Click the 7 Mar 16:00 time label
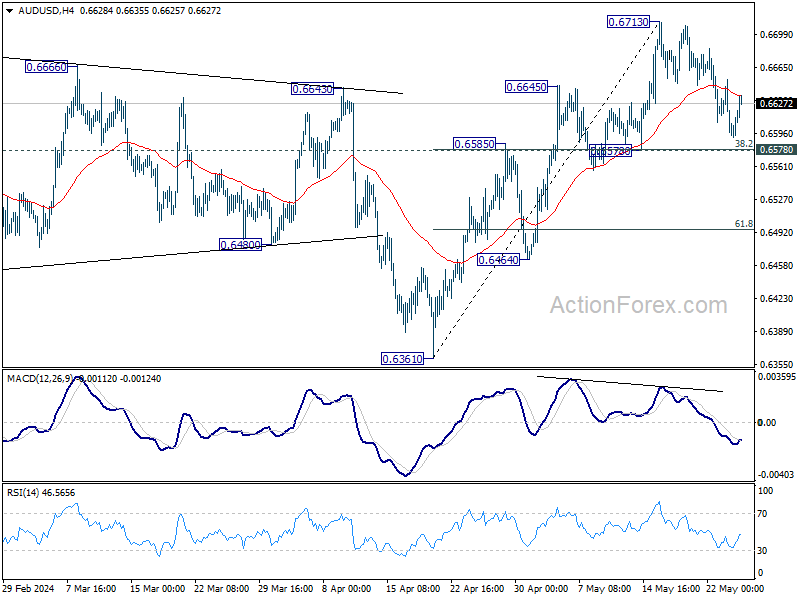Viewport: 800px width, 600px height. click(91, 589)
